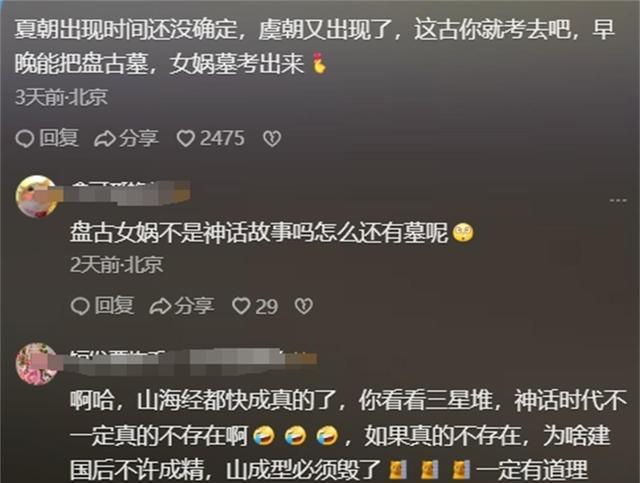Share the top comment about 夏朝
Image resolution: width=640 pixels, height=483 pixels.
126,138
